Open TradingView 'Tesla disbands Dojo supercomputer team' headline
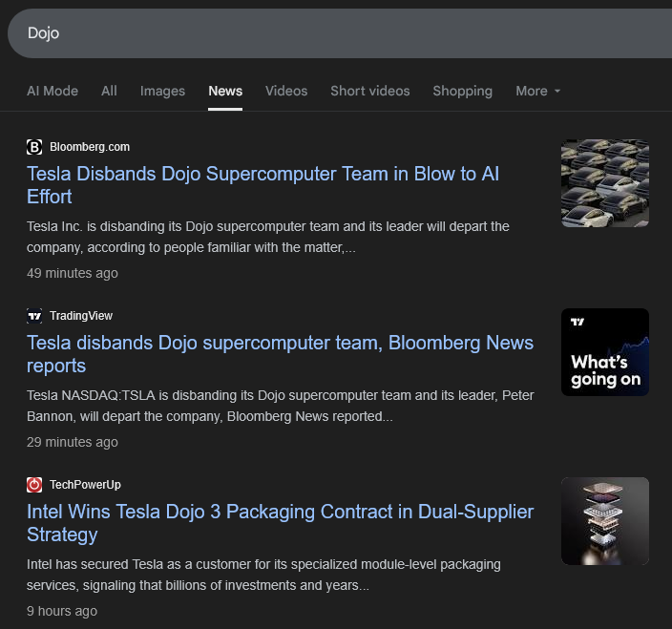 tap(280, 354)
